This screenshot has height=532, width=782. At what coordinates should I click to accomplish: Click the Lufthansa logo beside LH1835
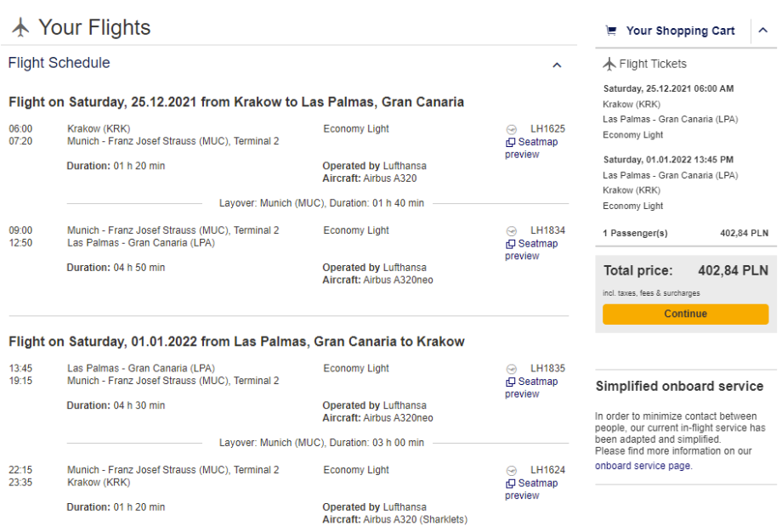click(x=511, y=369)
